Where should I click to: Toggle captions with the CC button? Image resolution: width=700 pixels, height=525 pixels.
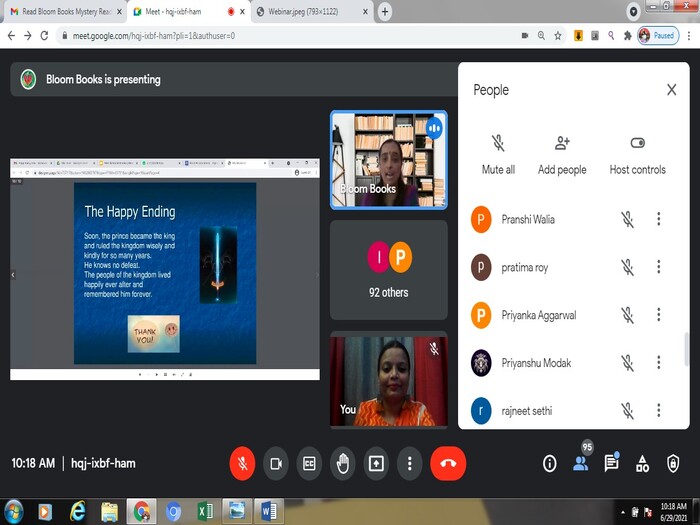pos(309,463)
